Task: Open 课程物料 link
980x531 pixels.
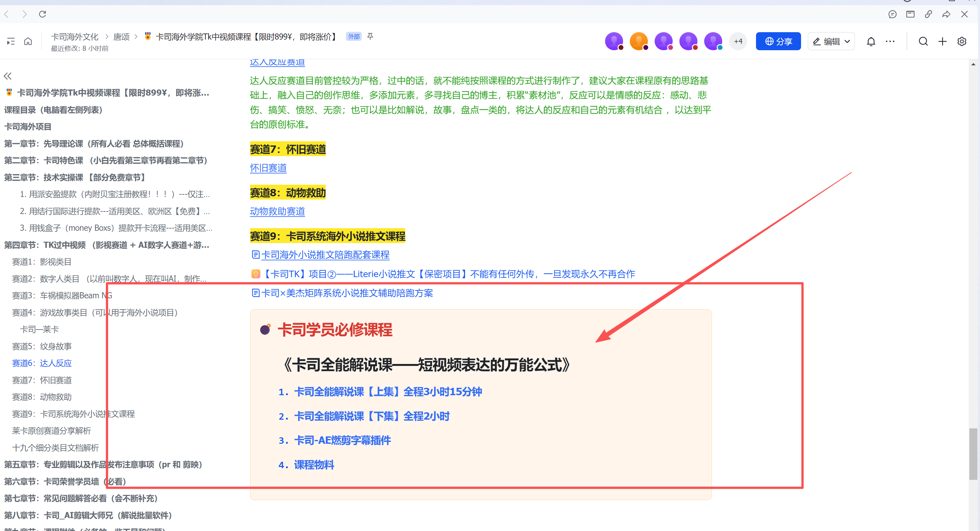Action: click(x=314, y=464)
